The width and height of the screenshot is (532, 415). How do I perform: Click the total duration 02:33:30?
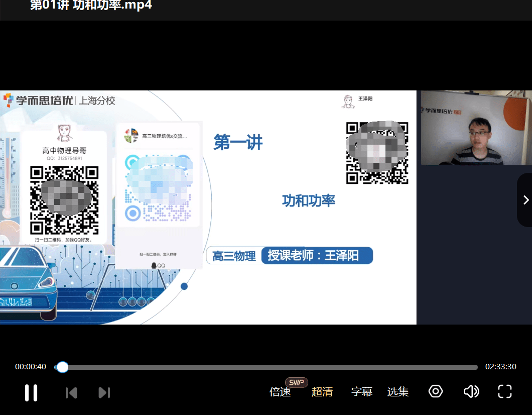click(x=500, y=367)
